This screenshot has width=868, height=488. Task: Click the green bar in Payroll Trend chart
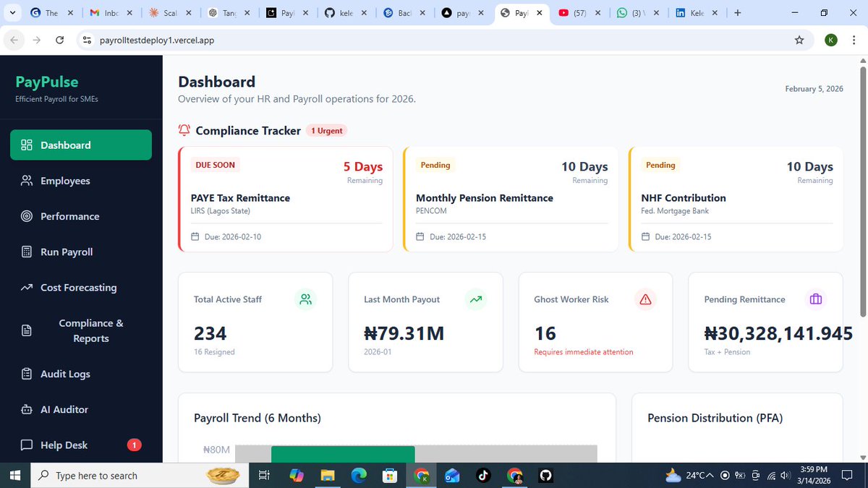(x=343, y=454)
